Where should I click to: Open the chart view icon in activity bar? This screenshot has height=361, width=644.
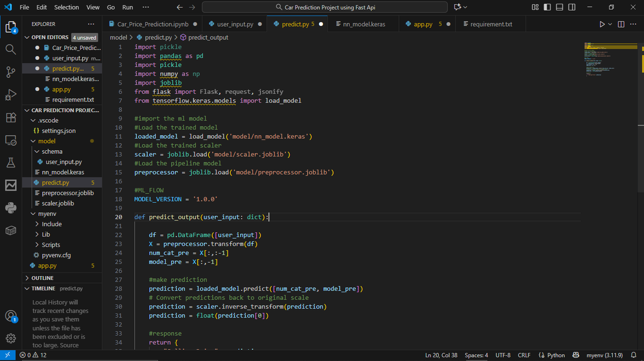[x=11, y=186]
